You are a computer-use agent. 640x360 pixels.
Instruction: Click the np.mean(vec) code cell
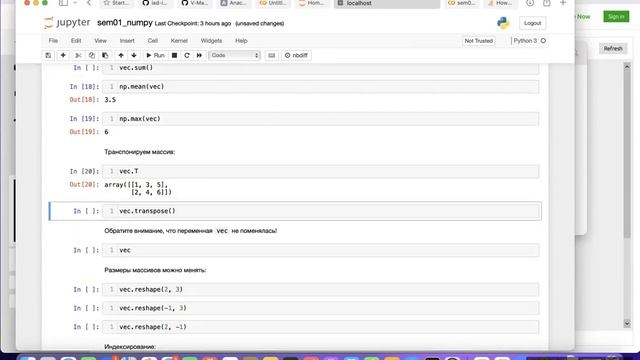321,87
